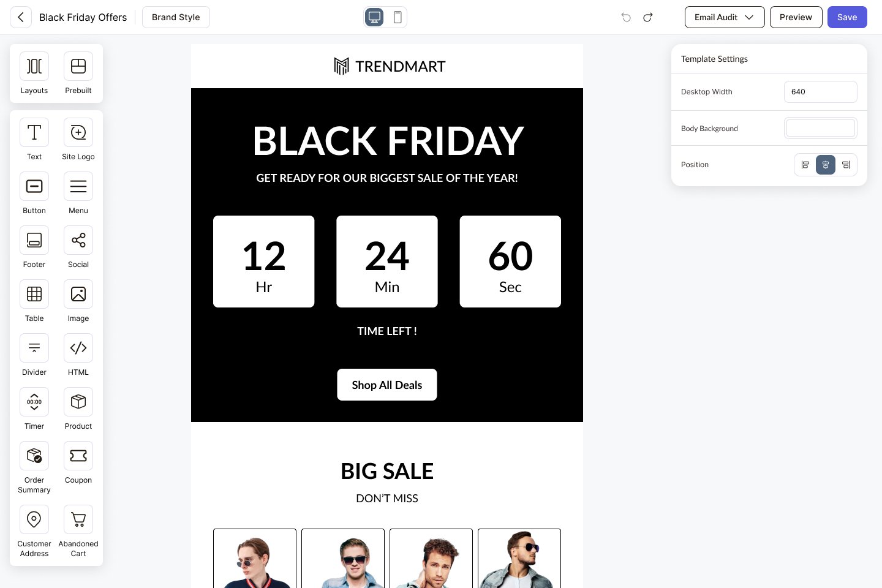This screenshot has width=882, height=588.
Task: Add a Coupon block
Action: (78, 456)
